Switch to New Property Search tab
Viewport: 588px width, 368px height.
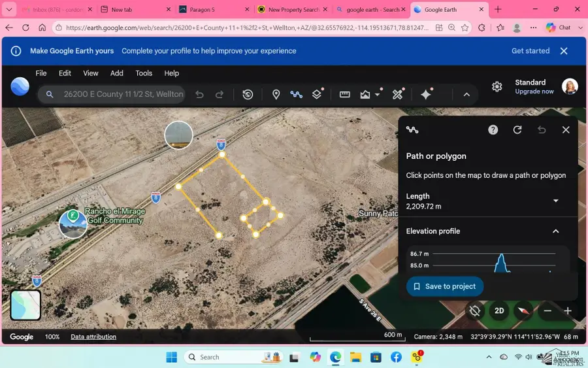pyautogui.click(x=292, y=9)
